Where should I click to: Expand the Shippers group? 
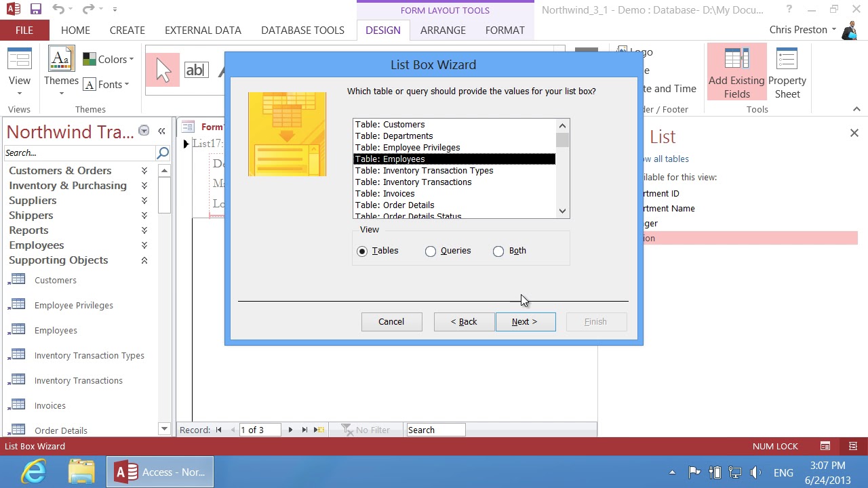[144, 216]
